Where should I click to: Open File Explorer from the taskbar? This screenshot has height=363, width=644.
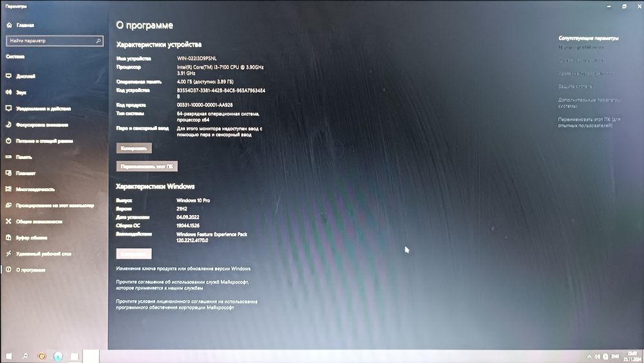pos(74,356)
